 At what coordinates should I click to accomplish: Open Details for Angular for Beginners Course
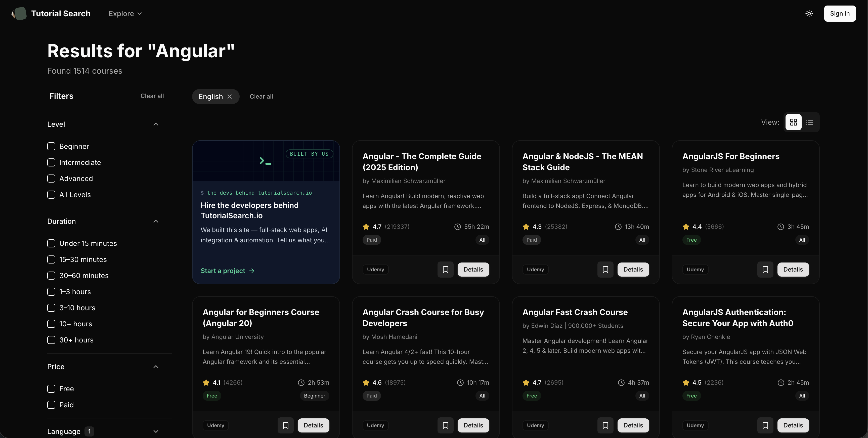tap(313, 425)
